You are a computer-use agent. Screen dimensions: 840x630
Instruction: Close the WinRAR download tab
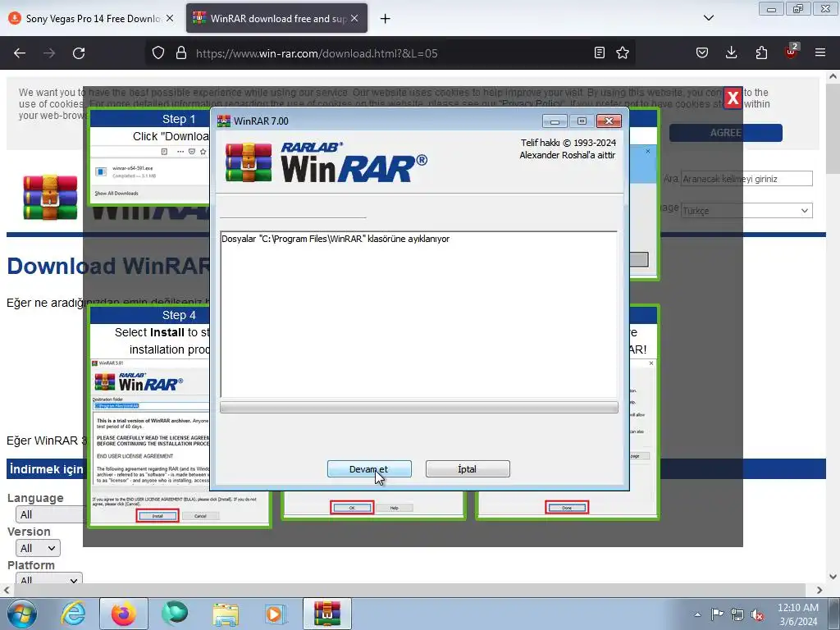[354, 18]
